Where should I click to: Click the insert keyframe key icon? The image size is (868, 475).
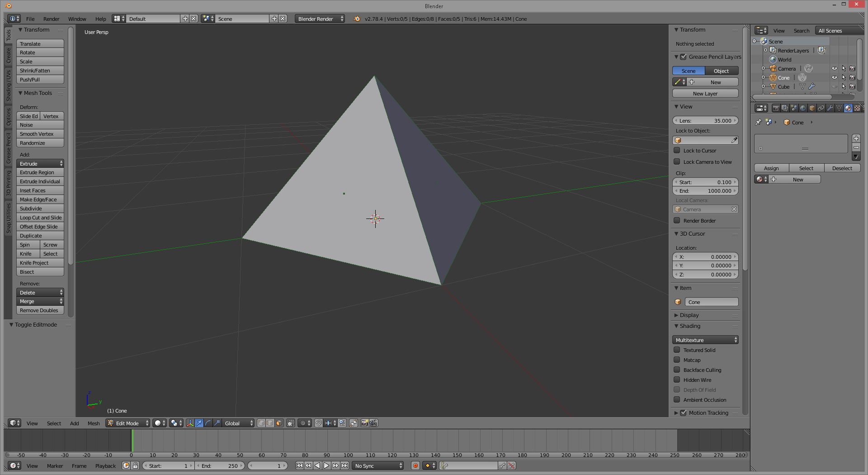(x=502, y=465)
